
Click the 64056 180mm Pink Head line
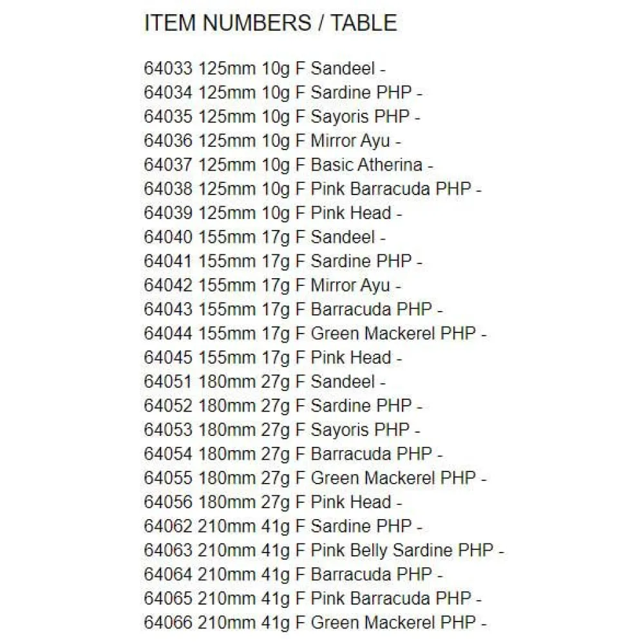coord(272,502)
